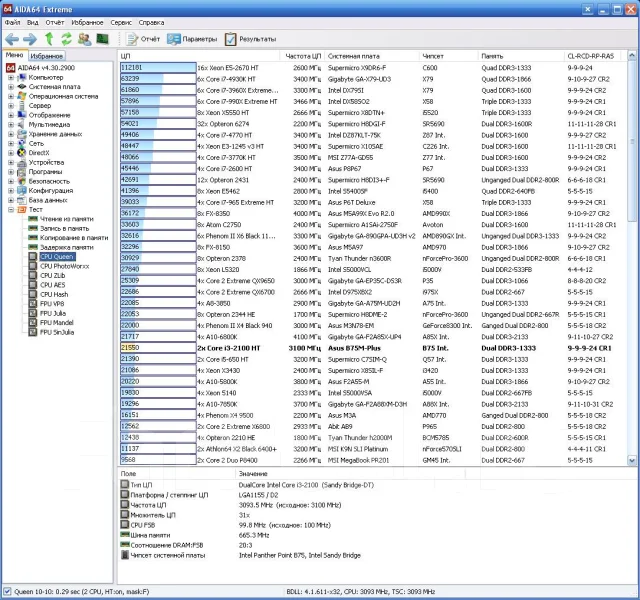Open the Сервис menu
This screenshot has height=600, width=640.
[x=121, y=22]
